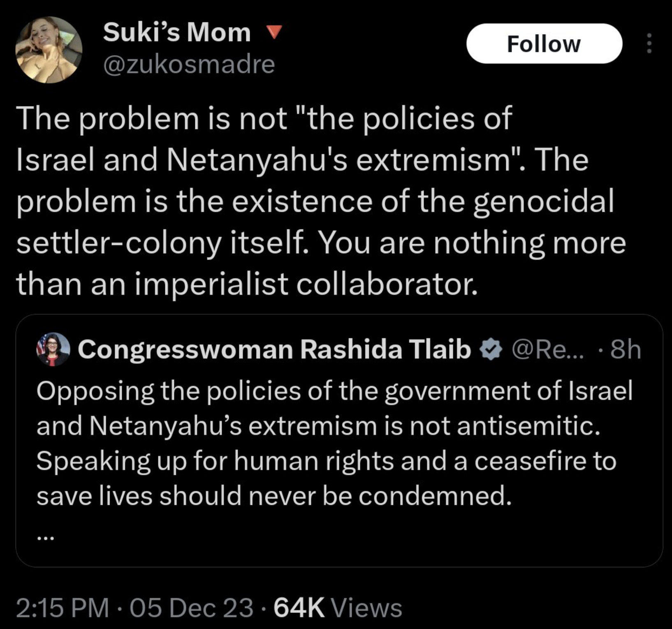The image size is (672, 629).
Task: Click the red triangle beside Suki's Mom
Action: coord(273,32)
